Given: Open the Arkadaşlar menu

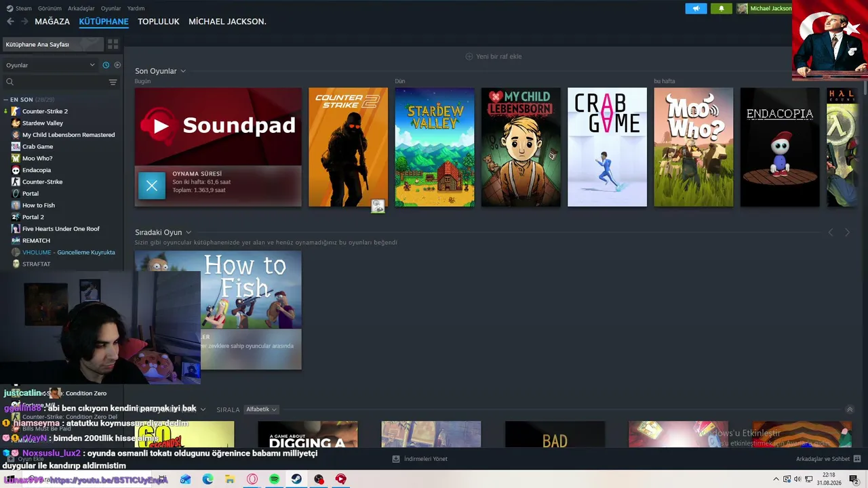Looking at the screenshot, I should point(81,8).
